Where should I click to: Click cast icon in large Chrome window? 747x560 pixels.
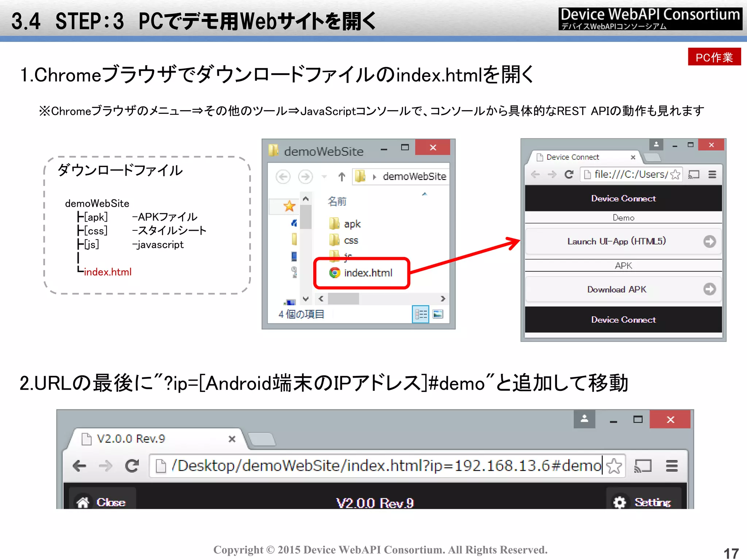pos(643,466)
